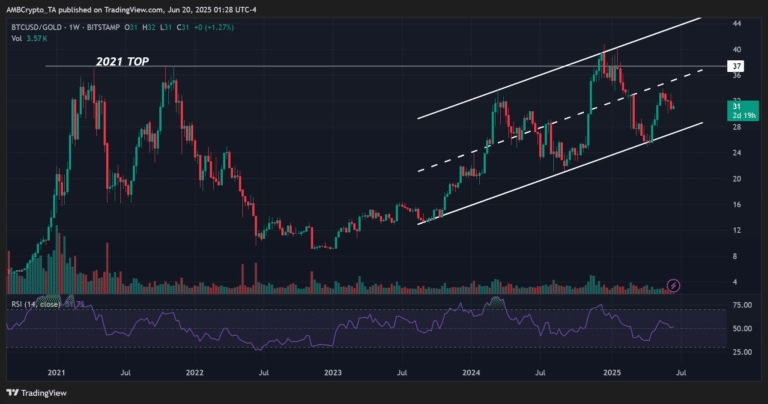Click the 75.00 level on RSI scale
This screenshot has width=768, height=404.
point(741,304)
